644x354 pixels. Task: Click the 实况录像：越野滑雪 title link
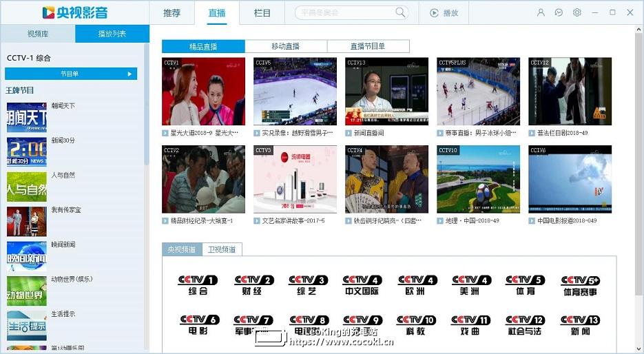pos(298,133)
